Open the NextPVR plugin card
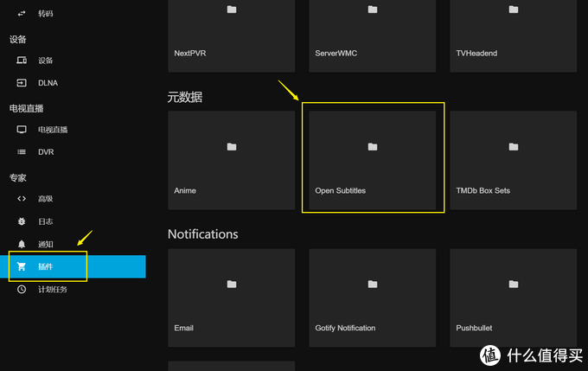This screenshot has height=371, width=588. 231,30
